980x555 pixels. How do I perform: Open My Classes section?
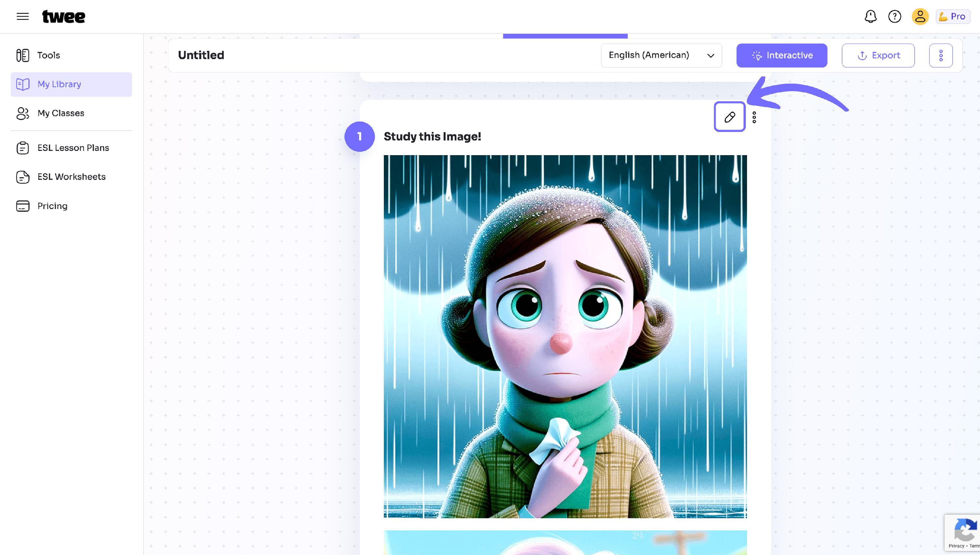pyautogui.click(x=71, y=113)
